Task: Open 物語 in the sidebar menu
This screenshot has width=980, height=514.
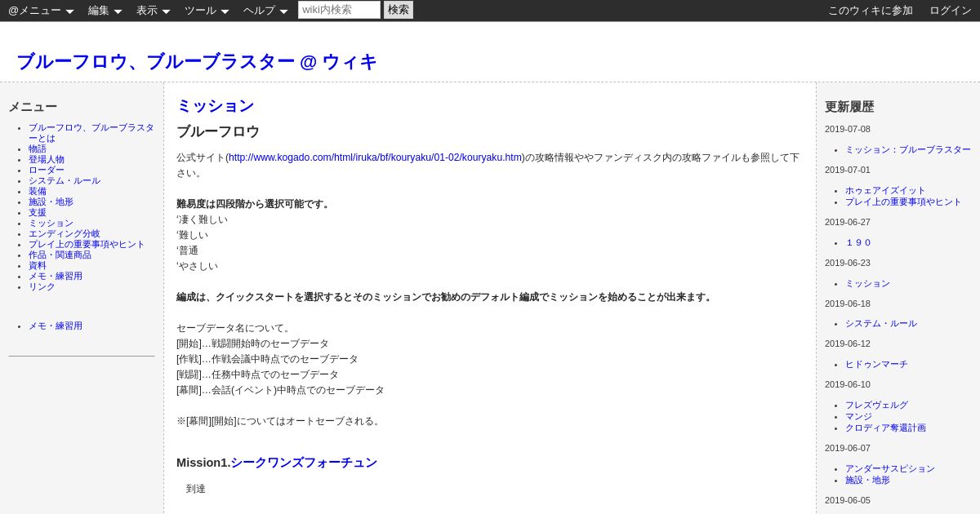Action: [x=38, y=149]
